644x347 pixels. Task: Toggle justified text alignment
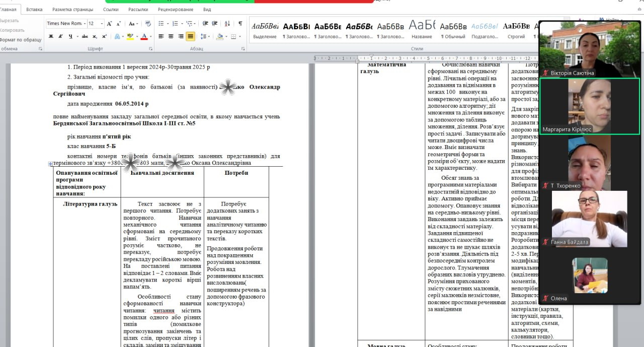tap(190, 36)
